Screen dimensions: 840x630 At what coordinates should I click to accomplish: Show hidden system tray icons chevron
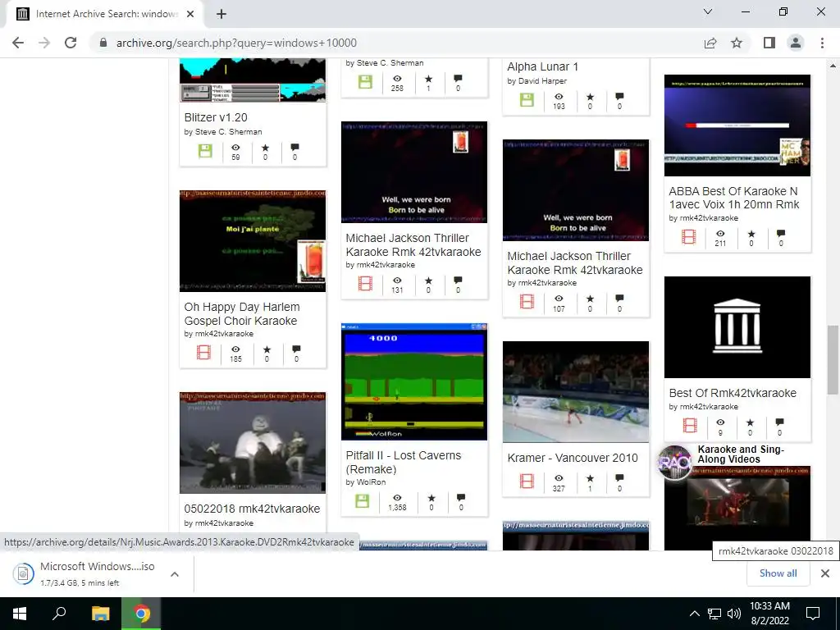(694, 614)
